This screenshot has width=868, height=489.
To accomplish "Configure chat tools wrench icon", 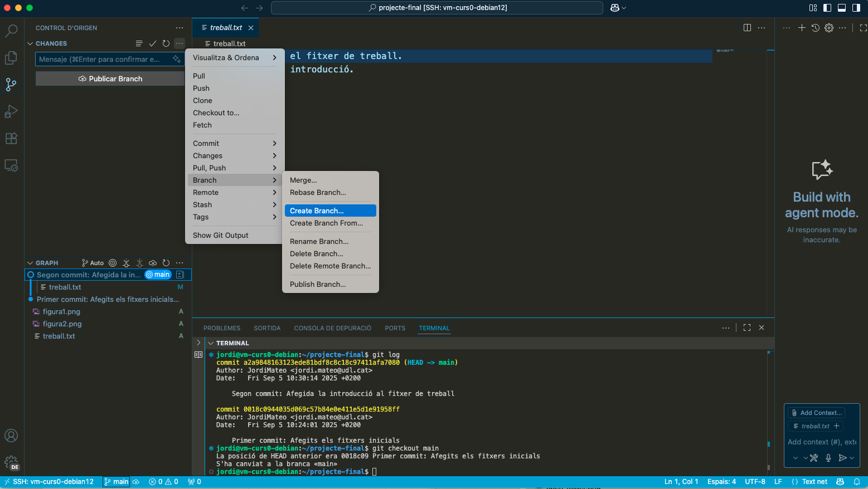I will tap(814, 458).
